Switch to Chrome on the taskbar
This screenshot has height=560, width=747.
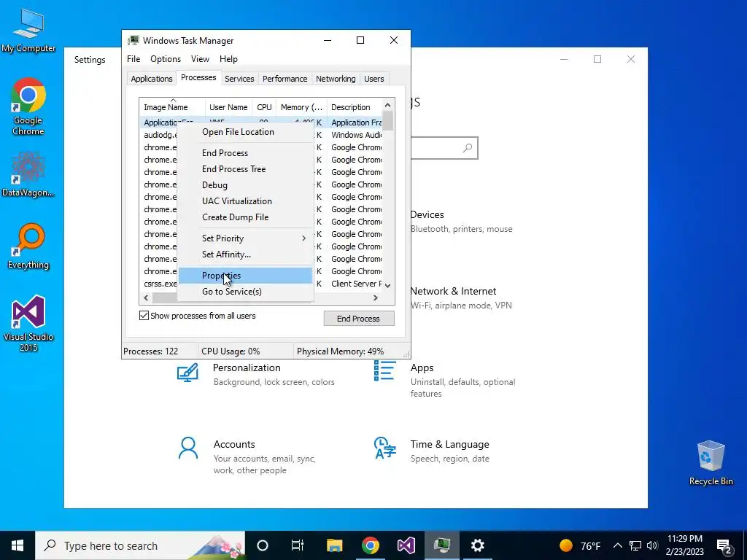click(370, 545)
